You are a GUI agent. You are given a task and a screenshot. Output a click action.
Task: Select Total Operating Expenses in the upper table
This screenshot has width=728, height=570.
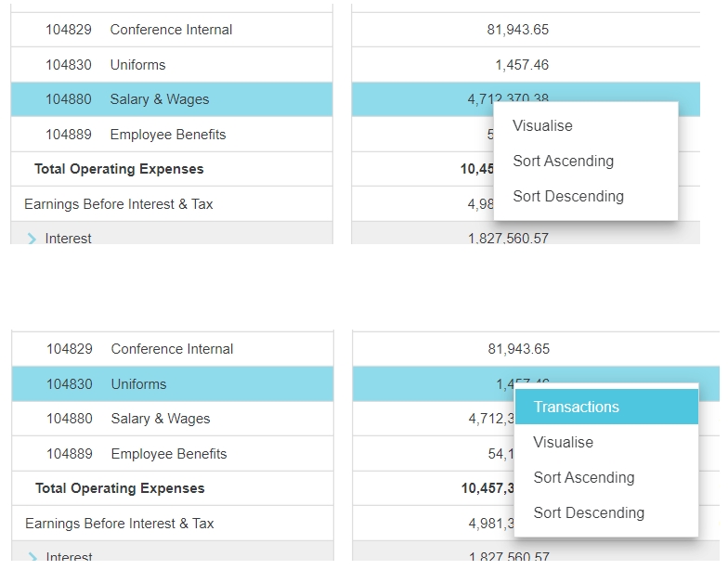[119, 169]
